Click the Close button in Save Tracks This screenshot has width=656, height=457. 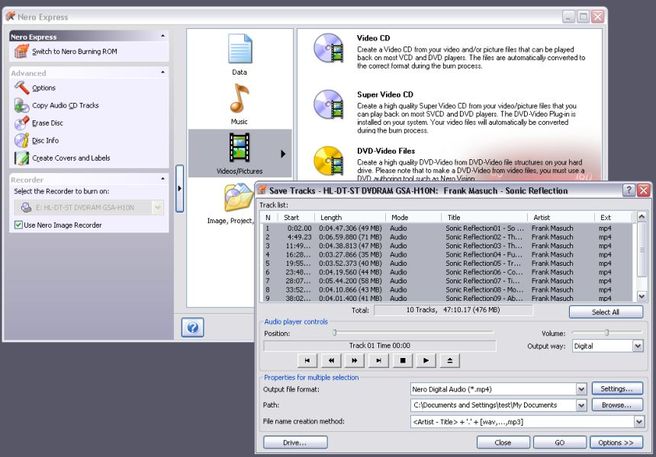point(503,442)
